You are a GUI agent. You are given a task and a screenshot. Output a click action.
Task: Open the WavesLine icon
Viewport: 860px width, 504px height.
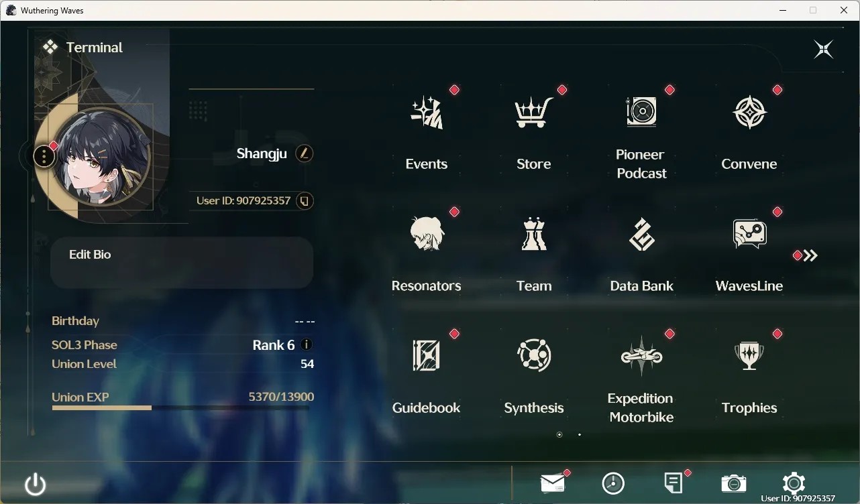click(749, 234)
